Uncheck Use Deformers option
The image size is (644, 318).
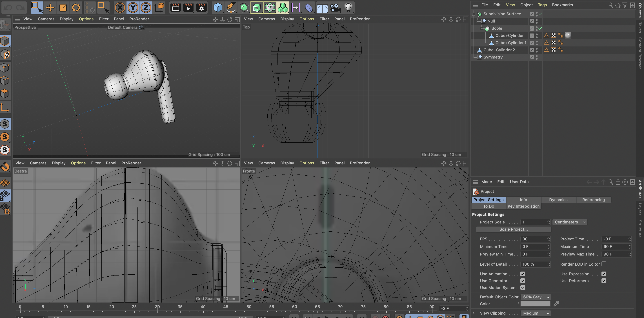(x=604, y=281)
